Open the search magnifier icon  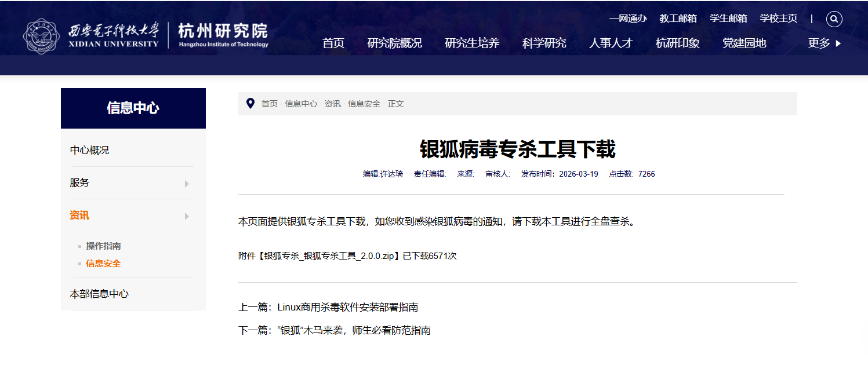[x=834, y=19]
